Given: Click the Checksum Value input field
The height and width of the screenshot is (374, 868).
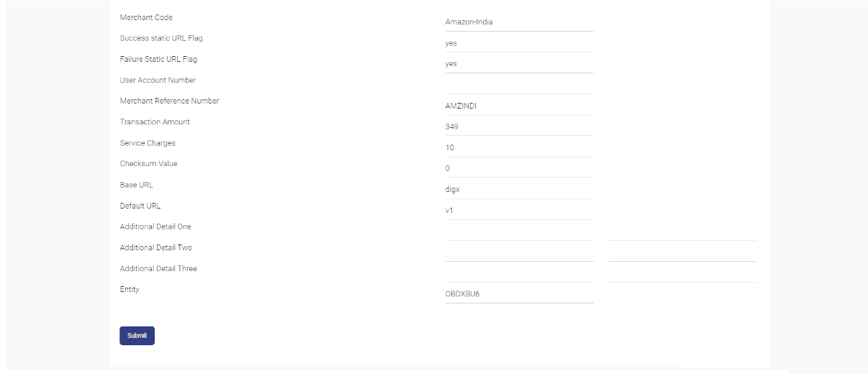Looking at the screenshot, I should pos(519,168).
